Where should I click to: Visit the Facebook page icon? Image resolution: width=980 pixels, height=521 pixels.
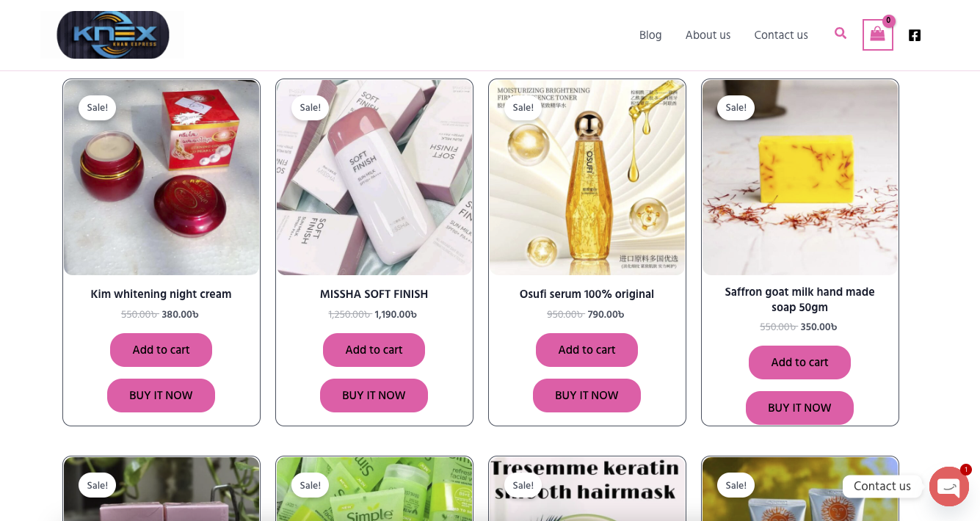coord(914,35)
